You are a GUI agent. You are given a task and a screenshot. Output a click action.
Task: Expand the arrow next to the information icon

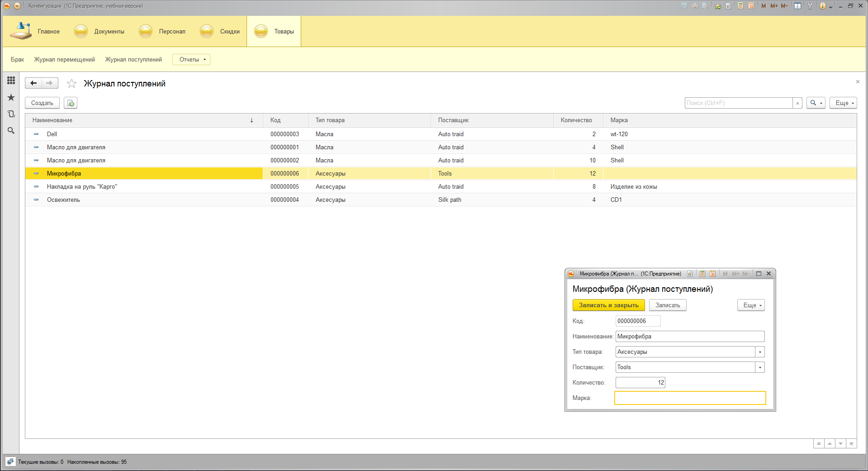point(830,7)
